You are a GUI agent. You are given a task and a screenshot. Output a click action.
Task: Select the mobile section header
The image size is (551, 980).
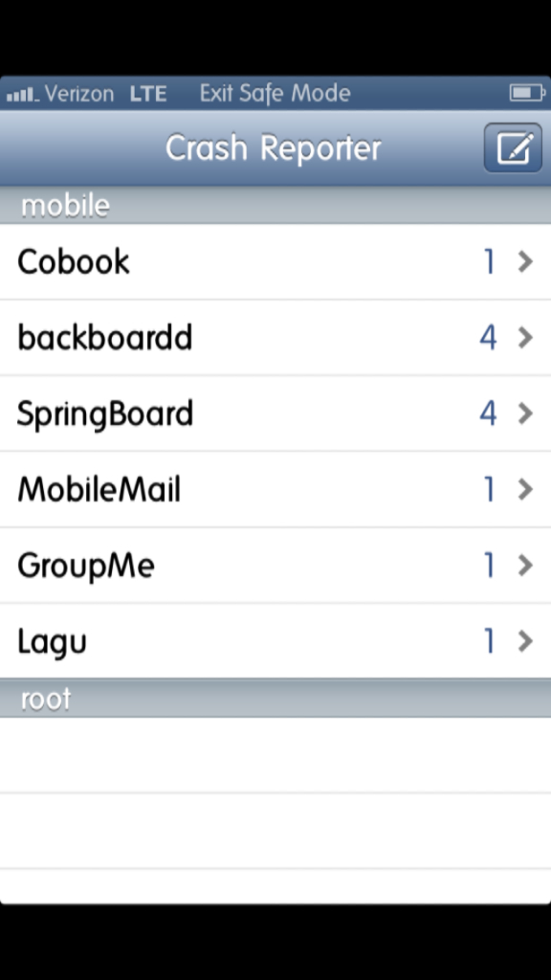275,206
